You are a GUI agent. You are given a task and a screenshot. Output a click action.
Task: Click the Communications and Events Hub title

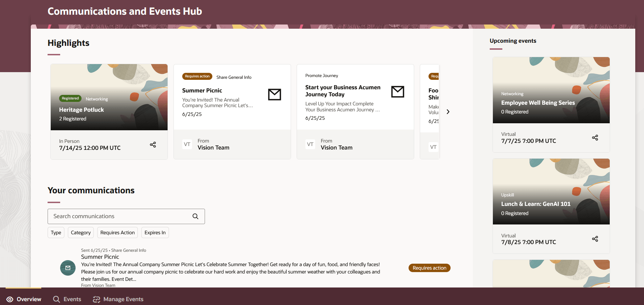tap(125, 11)
